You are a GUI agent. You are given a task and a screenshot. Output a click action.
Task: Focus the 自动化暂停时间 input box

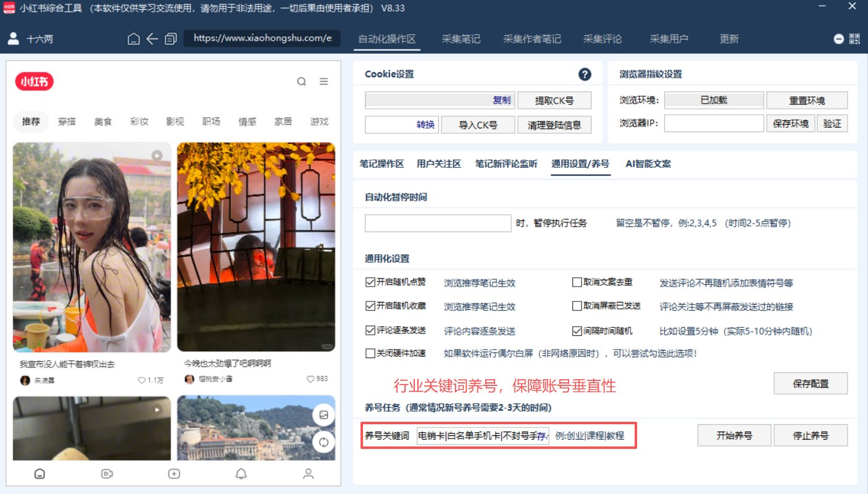point(438,223)
